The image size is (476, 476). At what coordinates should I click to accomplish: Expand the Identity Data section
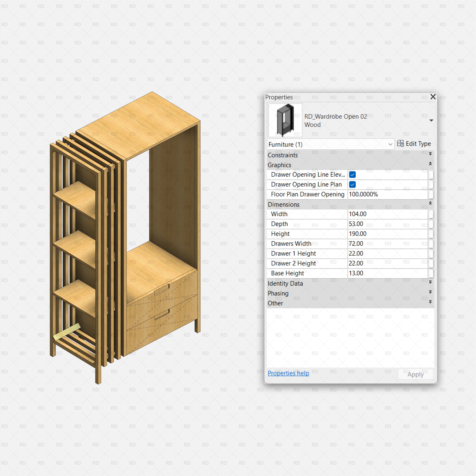430,283
